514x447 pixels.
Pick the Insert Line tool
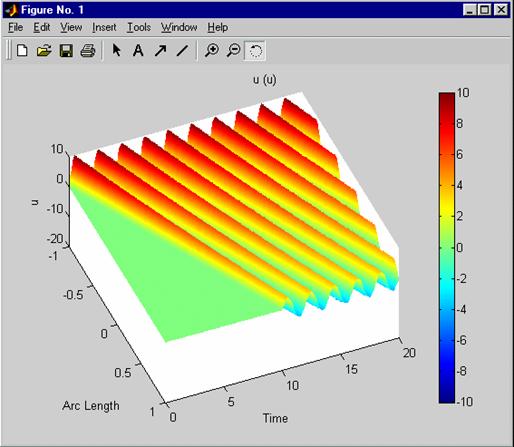pyautogui.click(x=182, y=51)
